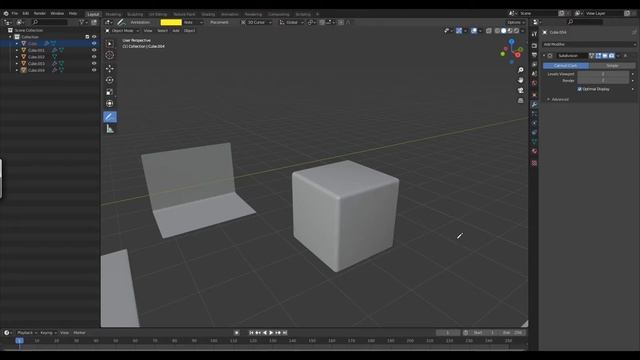The image size is (640, 360).
Task: Open the Playback dropdown in timeline
Action: [x=27, y=333]
